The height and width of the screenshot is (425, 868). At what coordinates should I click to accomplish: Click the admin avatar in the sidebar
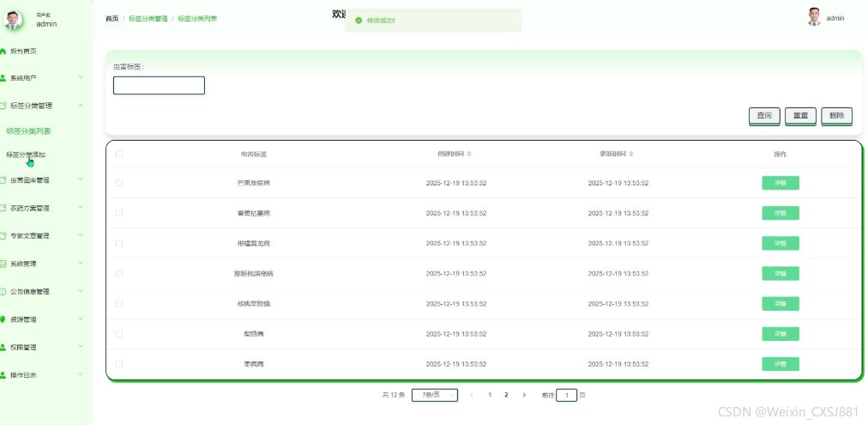coord(13,20)
